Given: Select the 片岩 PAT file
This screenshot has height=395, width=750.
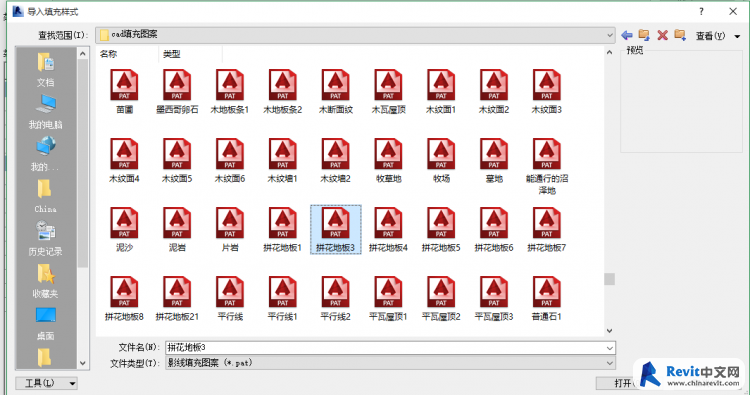Looking at the screenshot, I should pos(230,229).
